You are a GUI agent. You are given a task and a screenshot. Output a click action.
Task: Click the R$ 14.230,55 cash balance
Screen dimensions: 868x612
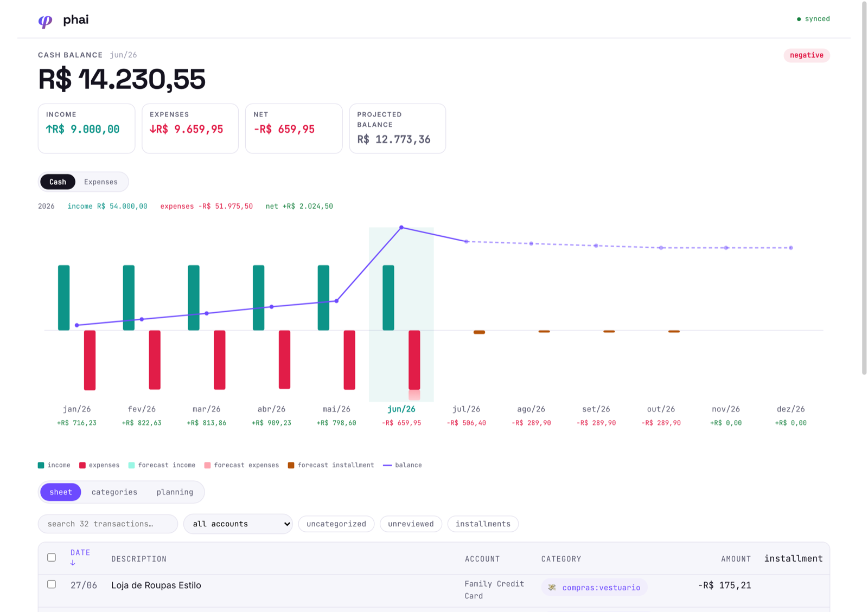click(x=122, y=79)
